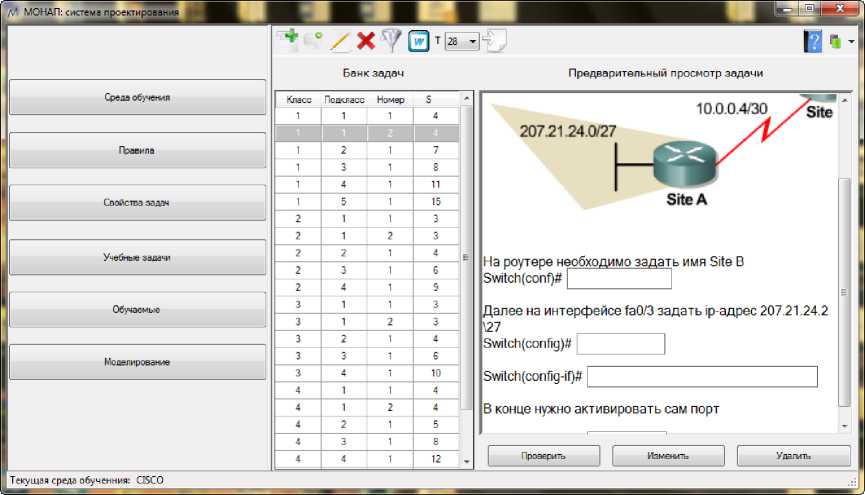Click the Изменить button

pyautogui.click(x=668, y=456)
